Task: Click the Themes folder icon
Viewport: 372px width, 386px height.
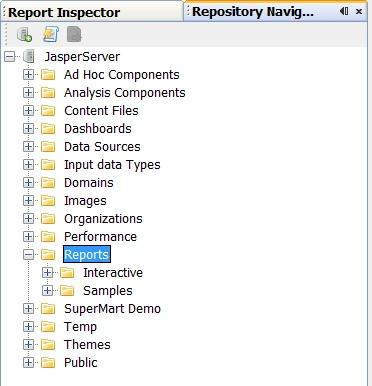Action: coord(48,345)
